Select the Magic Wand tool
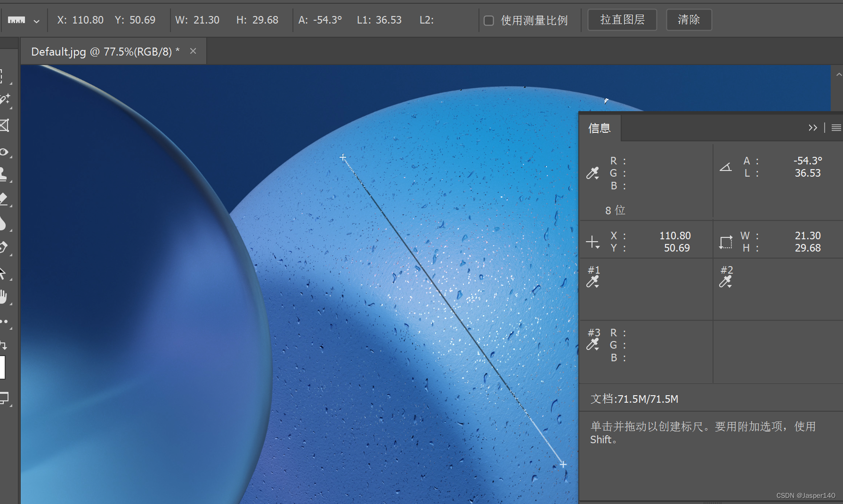Screen dimensions: 843x504 [x=5, y=100]
